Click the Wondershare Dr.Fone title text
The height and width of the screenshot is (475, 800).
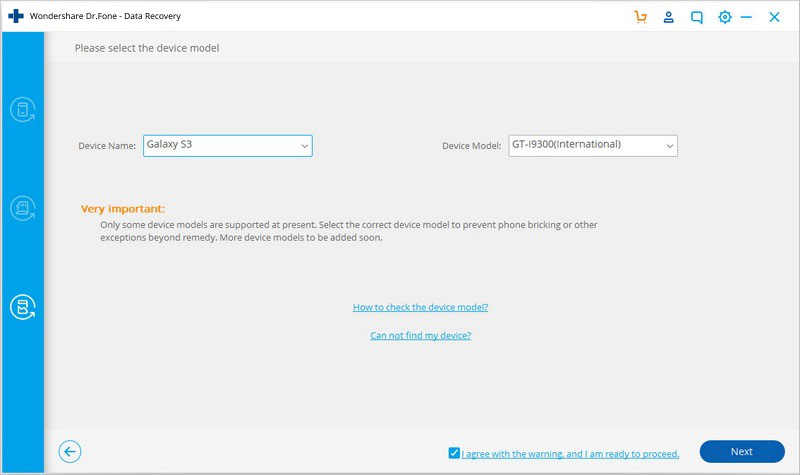105,16
